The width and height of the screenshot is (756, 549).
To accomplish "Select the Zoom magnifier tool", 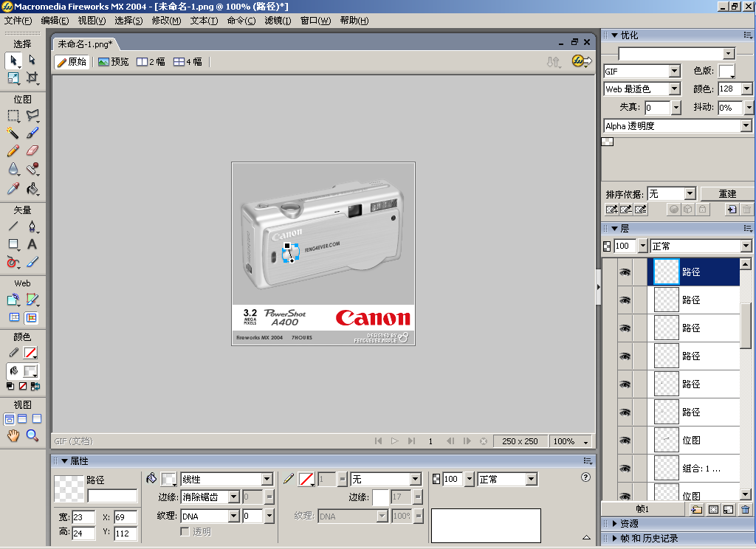I will pyautogui.click(x=32, y=435).
